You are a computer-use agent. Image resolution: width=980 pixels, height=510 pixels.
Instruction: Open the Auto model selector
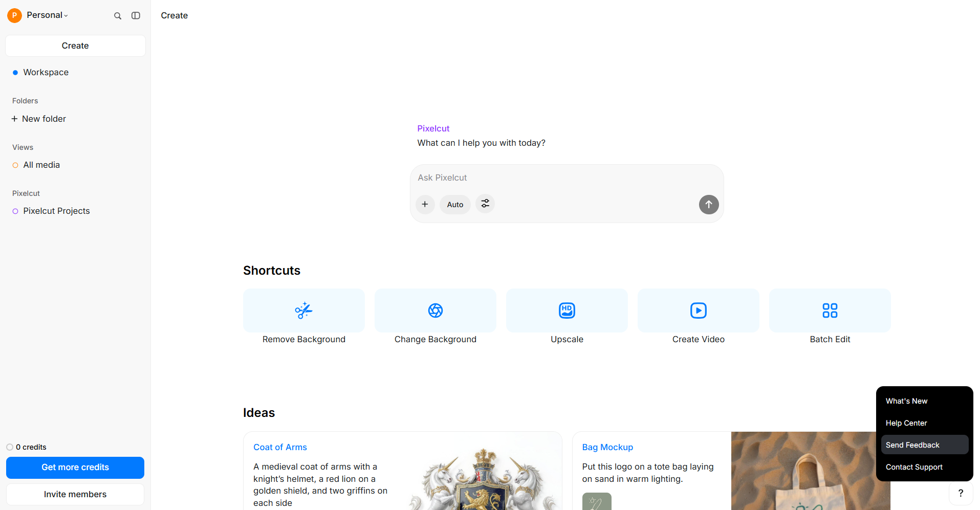[x=455, y=204]
